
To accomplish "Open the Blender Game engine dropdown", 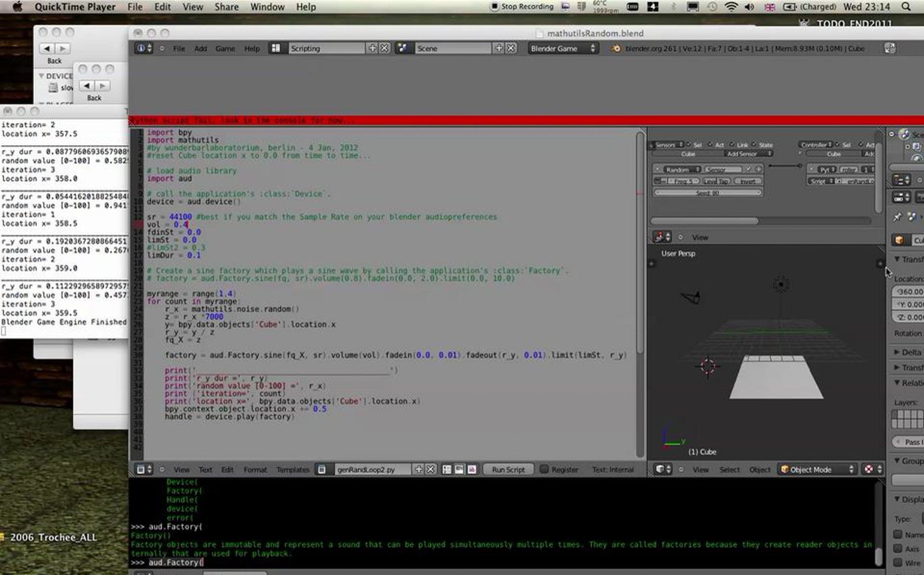I will pyautogui.click(x=563, y=48).
